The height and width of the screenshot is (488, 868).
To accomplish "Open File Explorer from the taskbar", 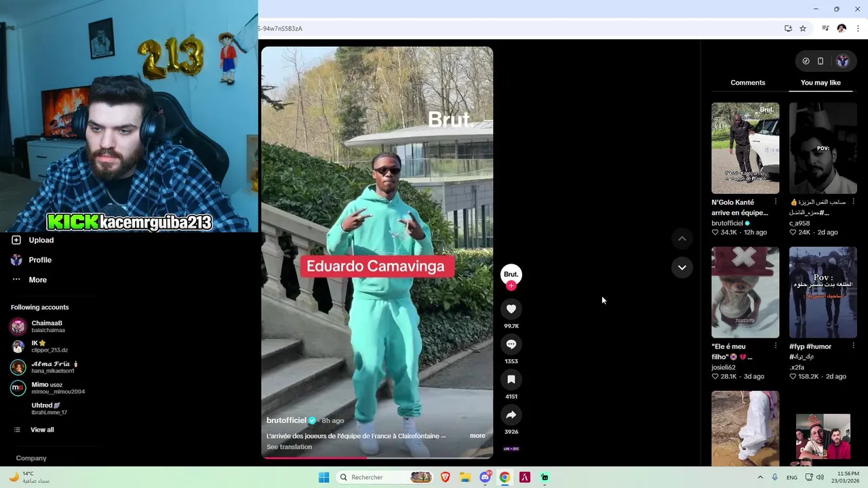I will [465, 477].
